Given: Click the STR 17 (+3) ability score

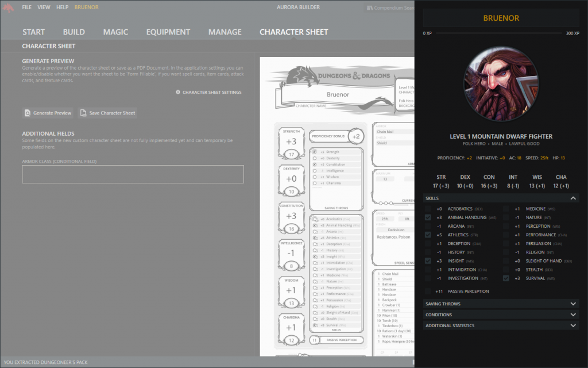Looking at the screenshot, I should pos(441,181).
